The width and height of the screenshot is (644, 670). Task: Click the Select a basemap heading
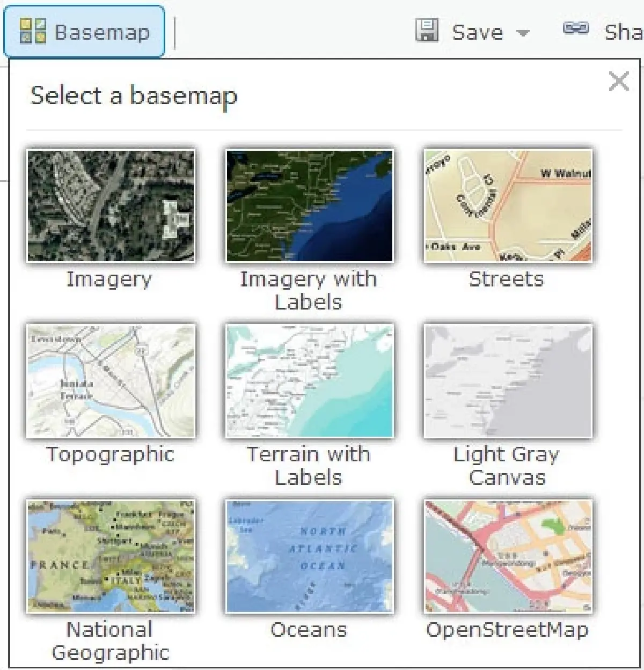(134, 97)
